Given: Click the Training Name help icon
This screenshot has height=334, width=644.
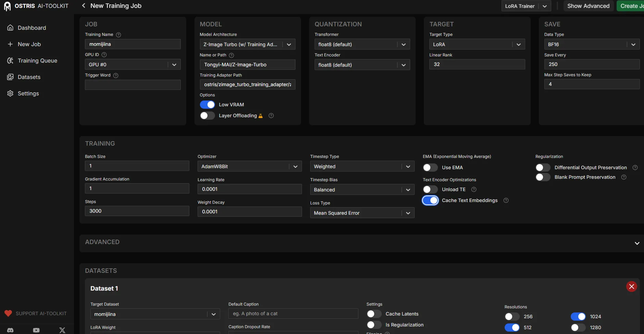Looking at the screenshot, I should [x=118, y=35].
